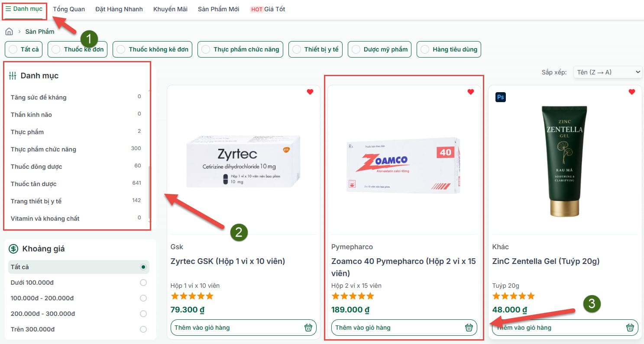Select the "Thiết bị y tế" filter chip
Viewport: 644px width, 344px height.
click(x=315, y=49)
